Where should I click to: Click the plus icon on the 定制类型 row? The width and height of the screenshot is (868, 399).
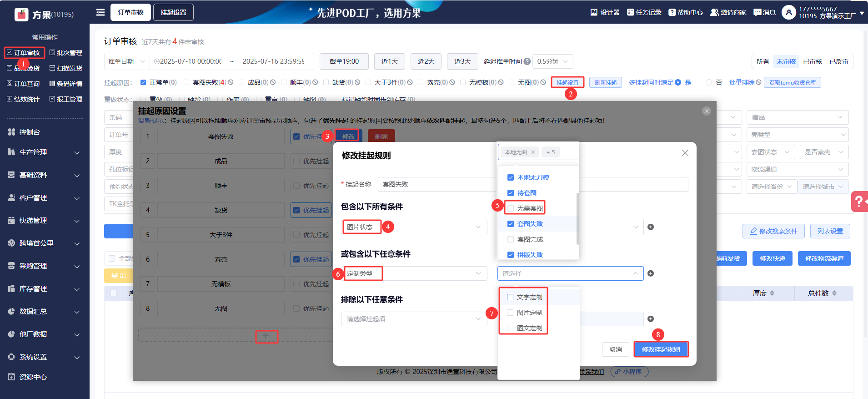pos(651,273)
